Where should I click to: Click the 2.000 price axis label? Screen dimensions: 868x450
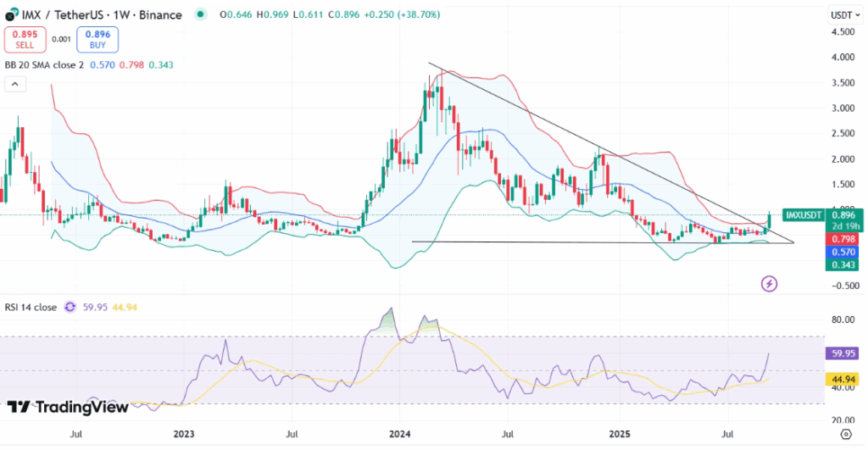[843, 159]
